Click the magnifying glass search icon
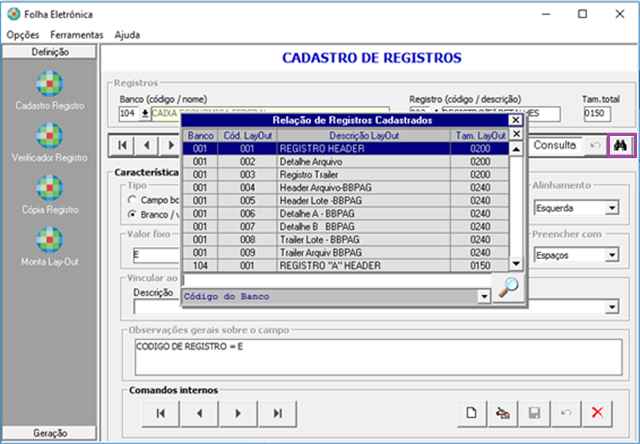640x444 pixels. pyautogui.click(x=508, y=288)
